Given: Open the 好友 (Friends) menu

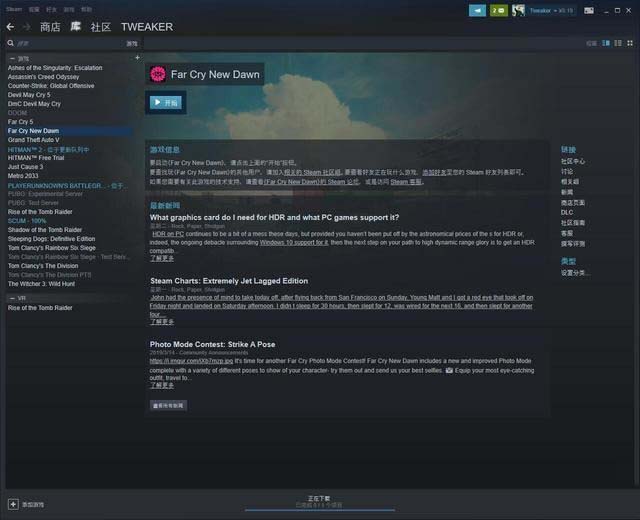Looking at the screenshot, I should point(51,9).
